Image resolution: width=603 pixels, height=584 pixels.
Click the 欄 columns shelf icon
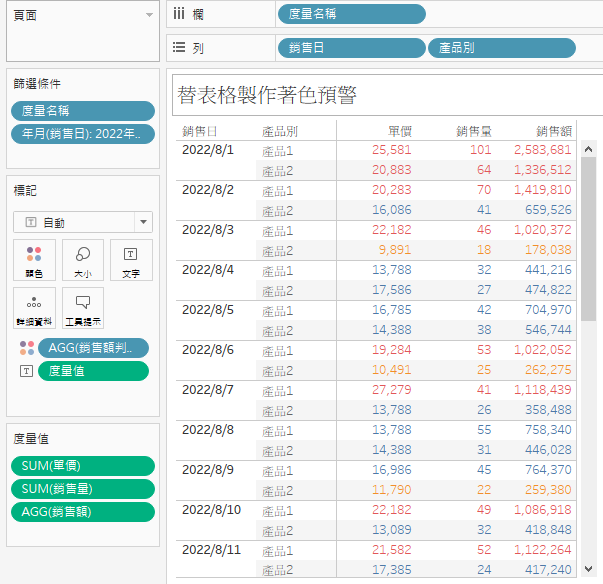(179, 14)
